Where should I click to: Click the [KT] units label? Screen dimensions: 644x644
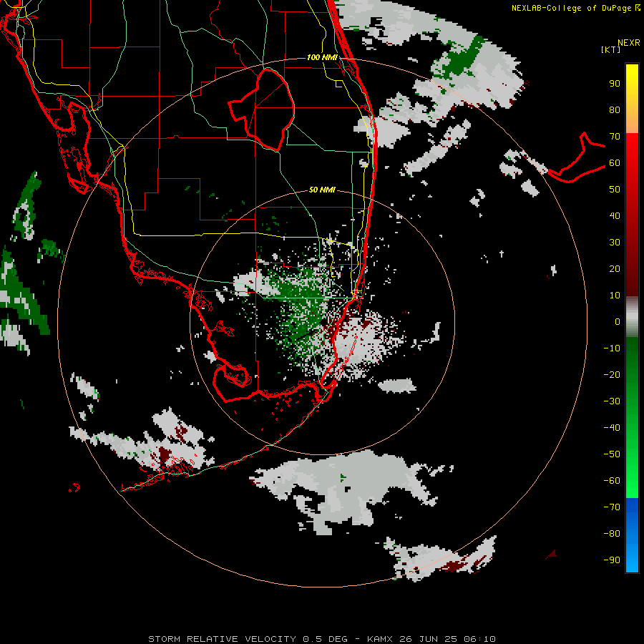click(x=611, y=49)
